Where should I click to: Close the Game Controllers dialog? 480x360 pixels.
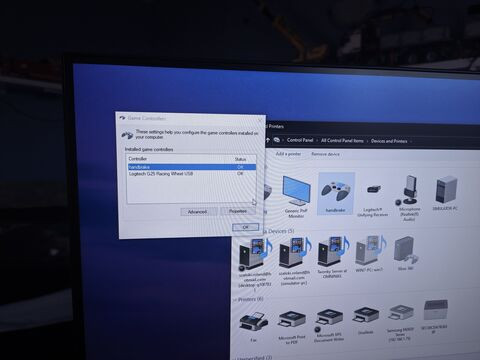coord(260,120)
